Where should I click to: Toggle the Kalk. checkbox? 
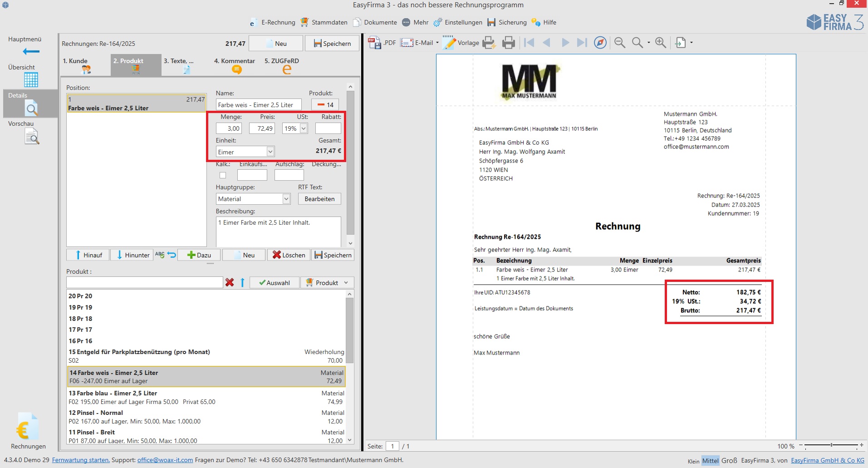pyautogui.click(x=223, y=175)
